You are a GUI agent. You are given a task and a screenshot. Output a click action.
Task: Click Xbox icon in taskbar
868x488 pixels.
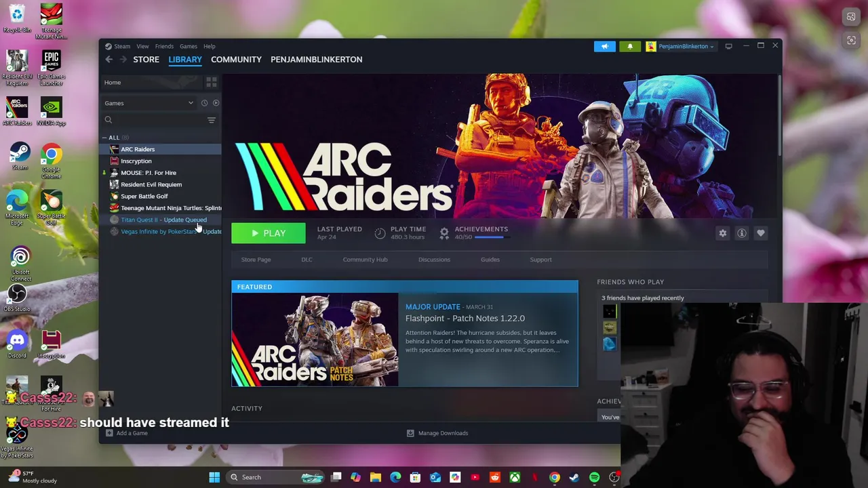[x=515, y=477]
